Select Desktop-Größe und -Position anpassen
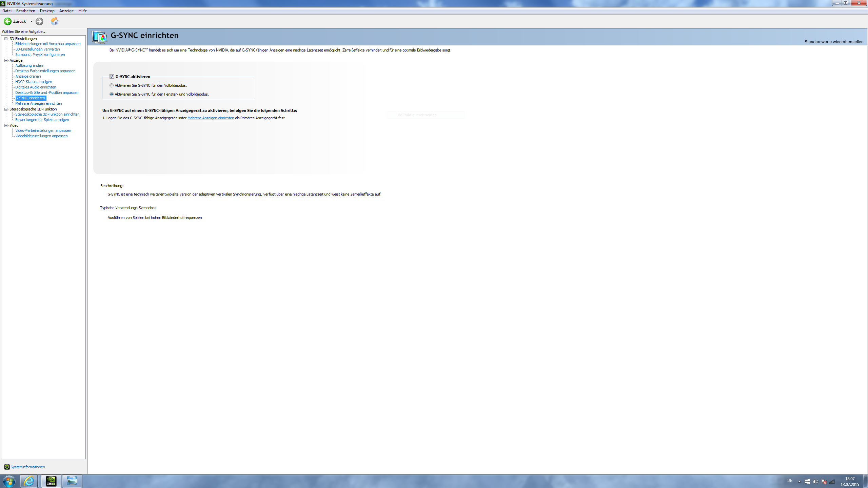This screenshot has width=868, height=488. [x=47, y=93]
